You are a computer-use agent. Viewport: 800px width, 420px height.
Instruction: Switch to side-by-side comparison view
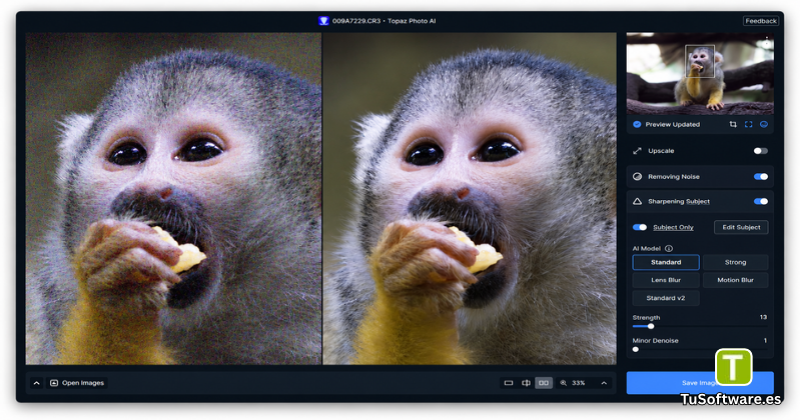(544, 383)
